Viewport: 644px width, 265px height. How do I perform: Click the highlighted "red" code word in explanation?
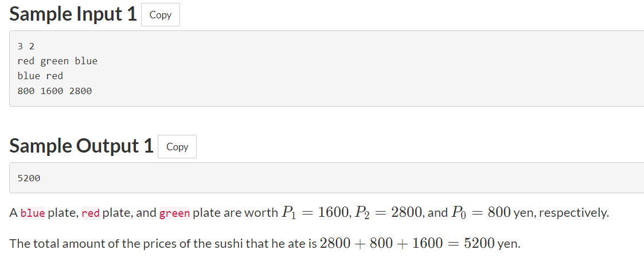pos(91,213)
